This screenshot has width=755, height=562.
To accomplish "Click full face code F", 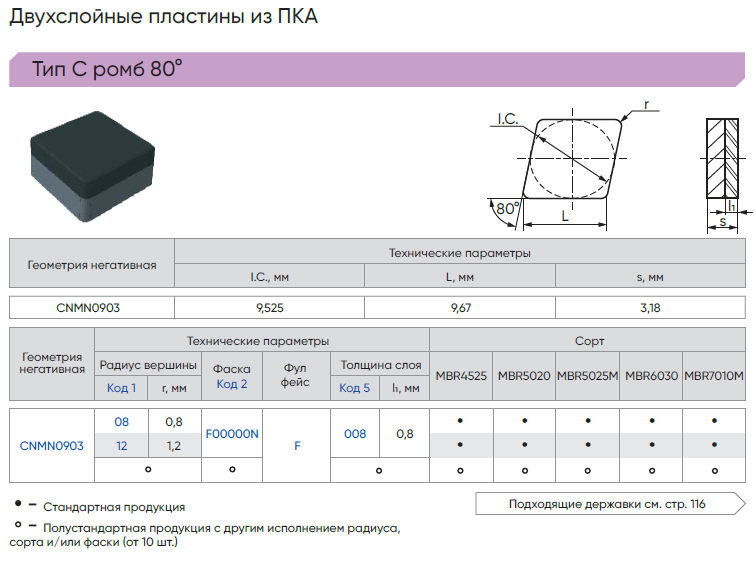I will pos(297,446).
